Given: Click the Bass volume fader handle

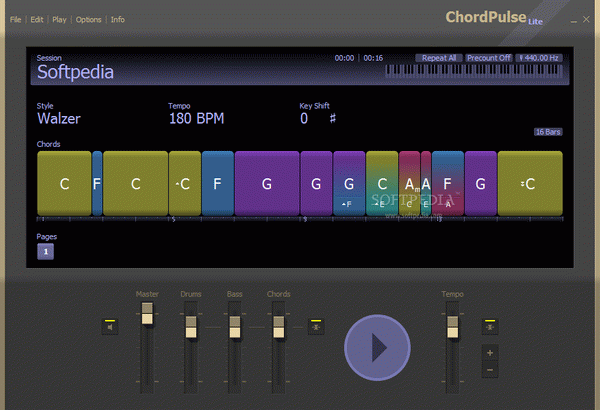Looking at the screenshot, I should [235, 327].
